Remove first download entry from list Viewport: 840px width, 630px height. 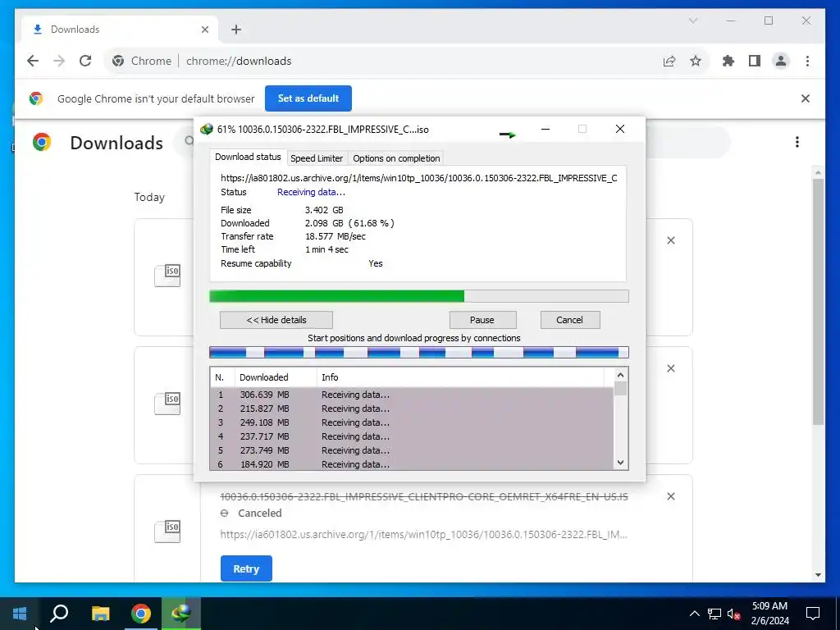[671, 240]
